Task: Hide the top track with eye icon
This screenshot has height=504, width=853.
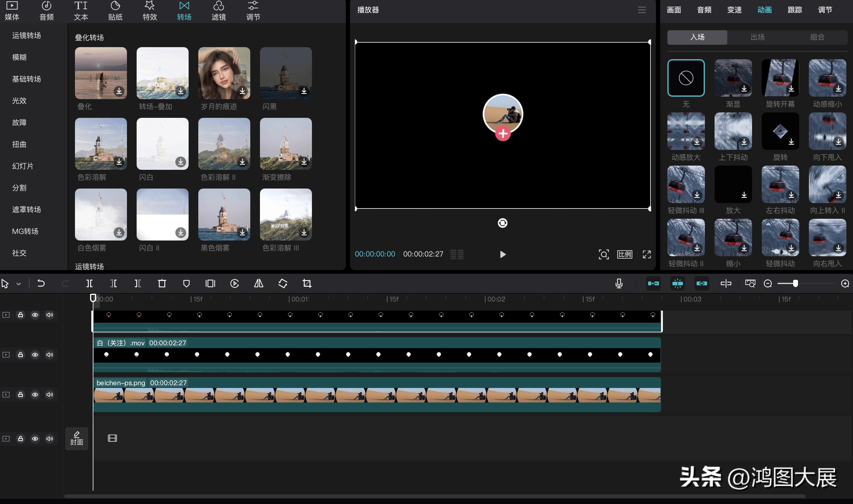Action: tap(35, 315)
